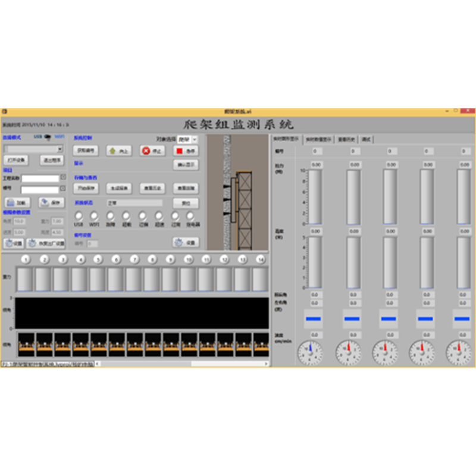
Task: Open the 对象选择 dropdown
Action: click(x=190, y=139)
